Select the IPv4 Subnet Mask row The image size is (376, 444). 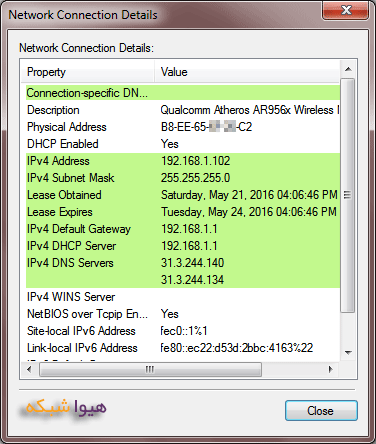(x=183, y=178)
